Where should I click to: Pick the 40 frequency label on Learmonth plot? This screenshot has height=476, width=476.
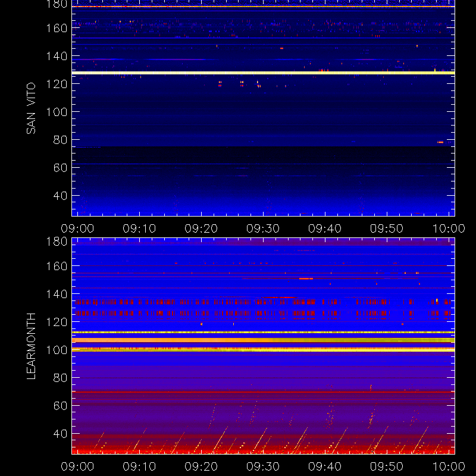click(x=60, y=434)
